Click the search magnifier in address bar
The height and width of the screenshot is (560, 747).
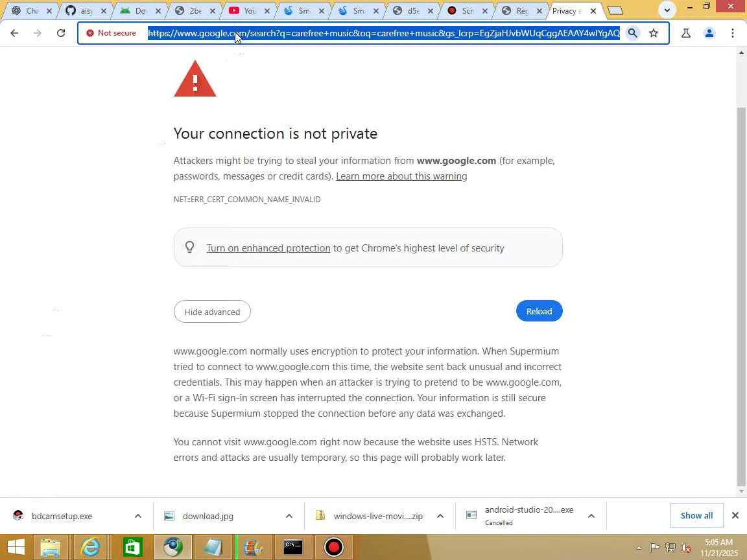[632, 33]
